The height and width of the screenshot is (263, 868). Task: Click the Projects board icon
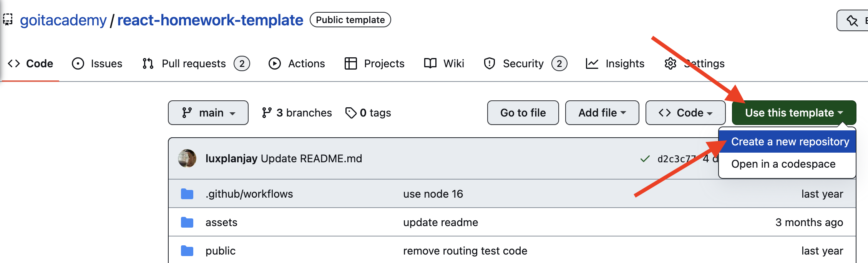[x=350, y=63]
